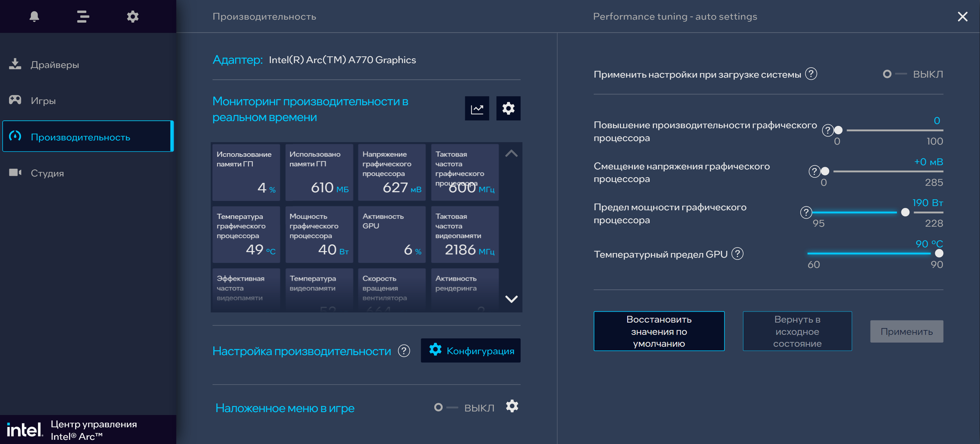980x444 pixels.
Task: Expand metrics with the down chevron
Action: pos(511,299)
